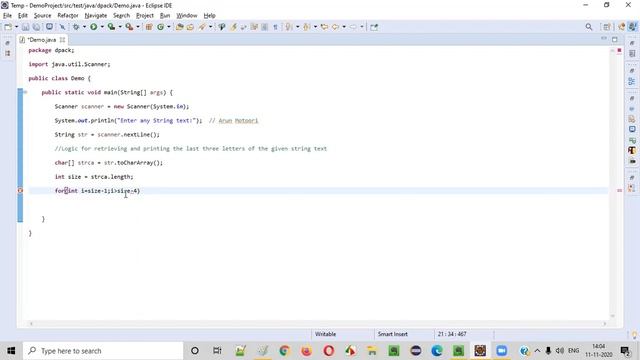Close the Demo.java editor tab
The height and width of the screenshot is (360, 640).
pyautogui.click(x=62, y=40)
